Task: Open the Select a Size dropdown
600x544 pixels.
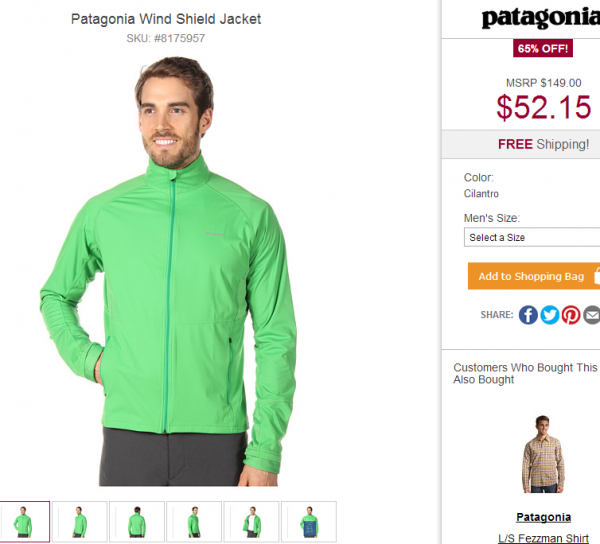Action: point(532,237)
